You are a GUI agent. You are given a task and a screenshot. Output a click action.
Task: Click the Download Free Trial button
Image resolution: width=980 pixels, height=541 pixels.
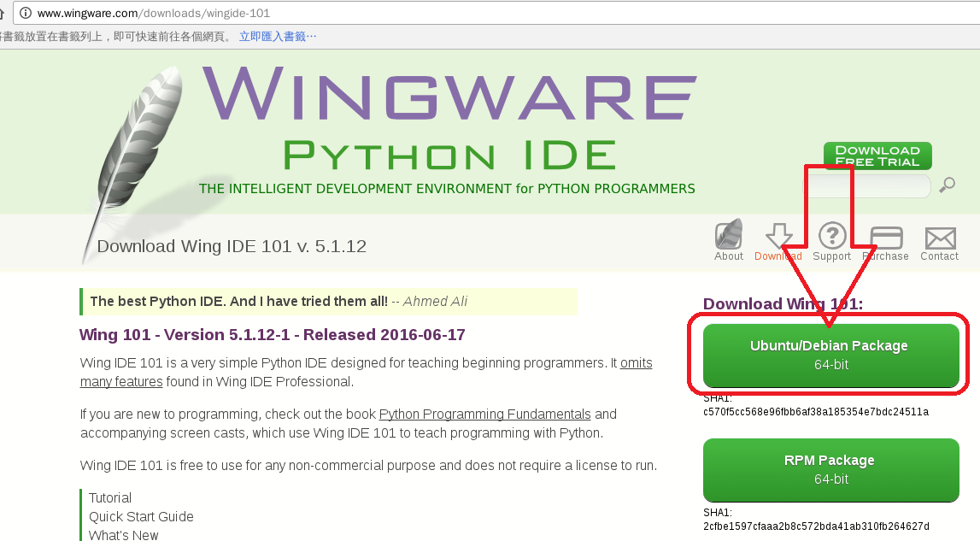coord(877,156)
